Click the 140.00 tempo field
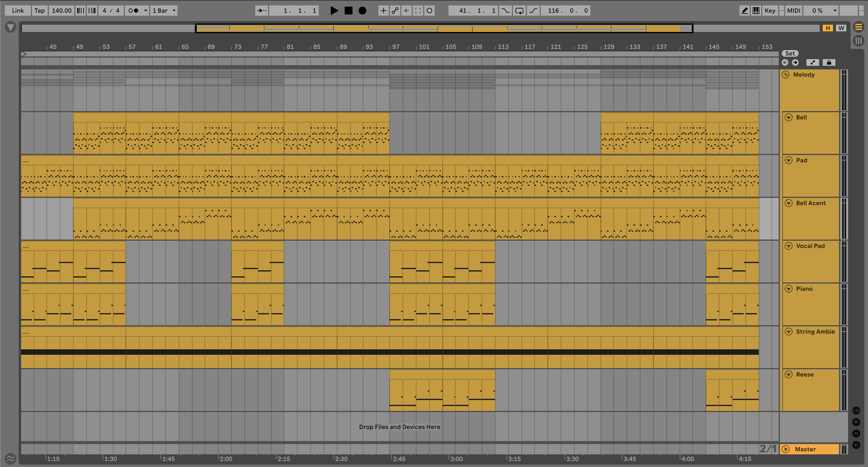This screenshot has width=868, height=467. pos(62,11)
